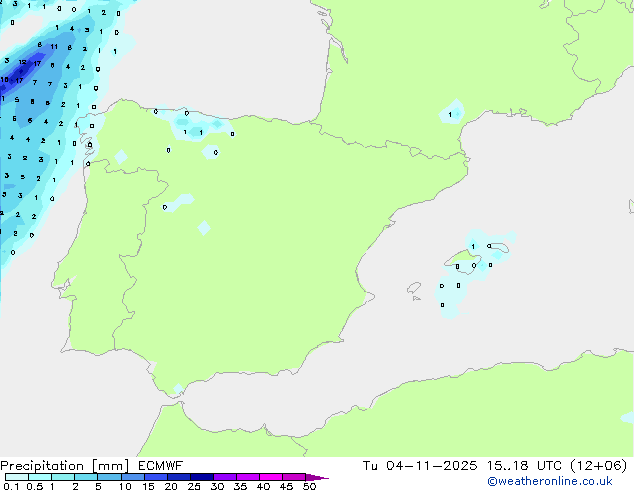Click the legend scale label "50"
Image resolution: width=634 pixels, height=490 pixels.
coord(309,486)
